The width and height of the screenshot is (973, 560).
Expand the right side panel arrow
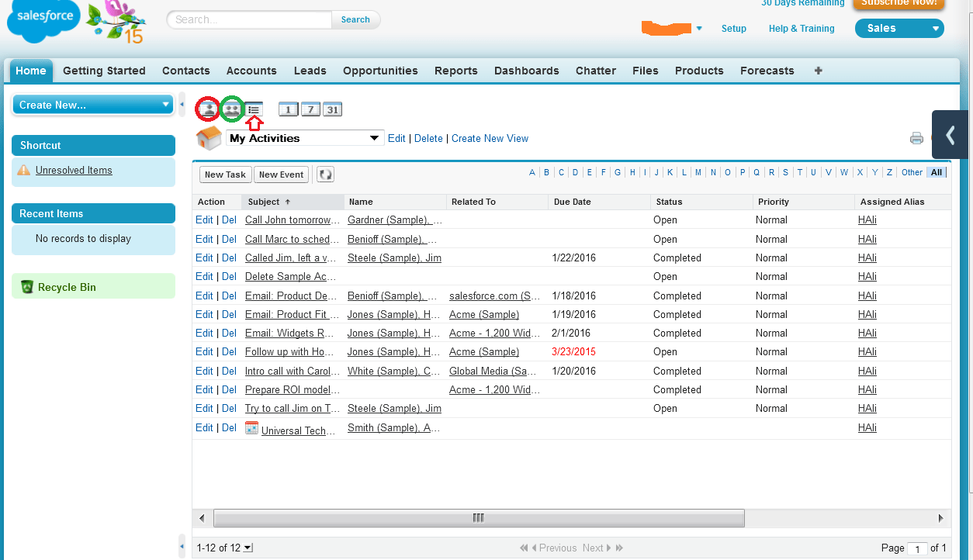tap(950, 136)
